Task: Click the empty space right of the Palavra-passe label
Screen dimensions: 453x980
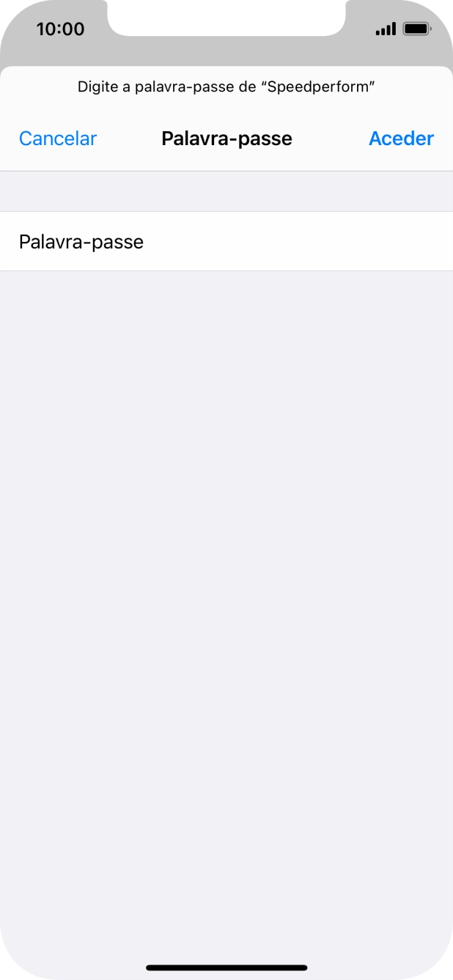Action: click(297, 241)
